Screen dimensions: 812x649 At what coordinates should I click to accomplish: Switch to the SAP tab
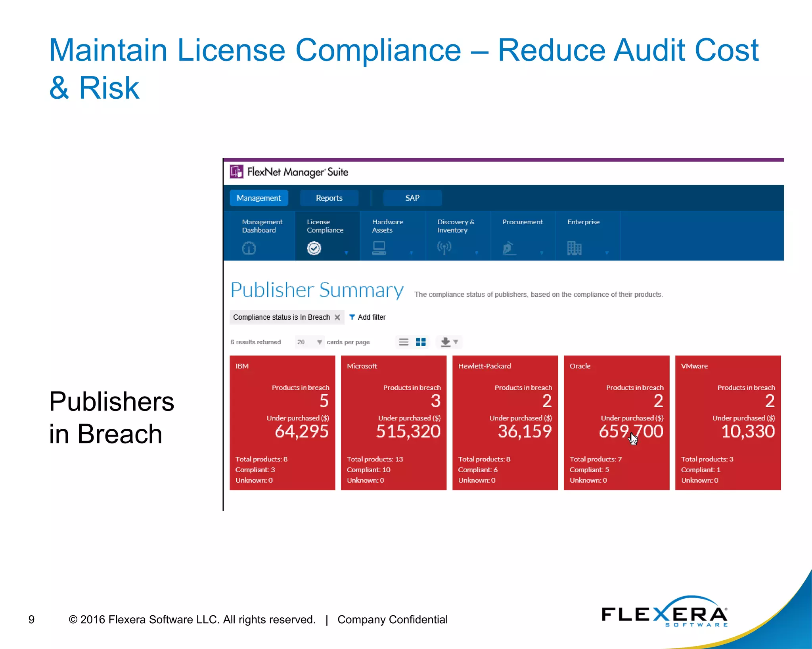point(412,198)
